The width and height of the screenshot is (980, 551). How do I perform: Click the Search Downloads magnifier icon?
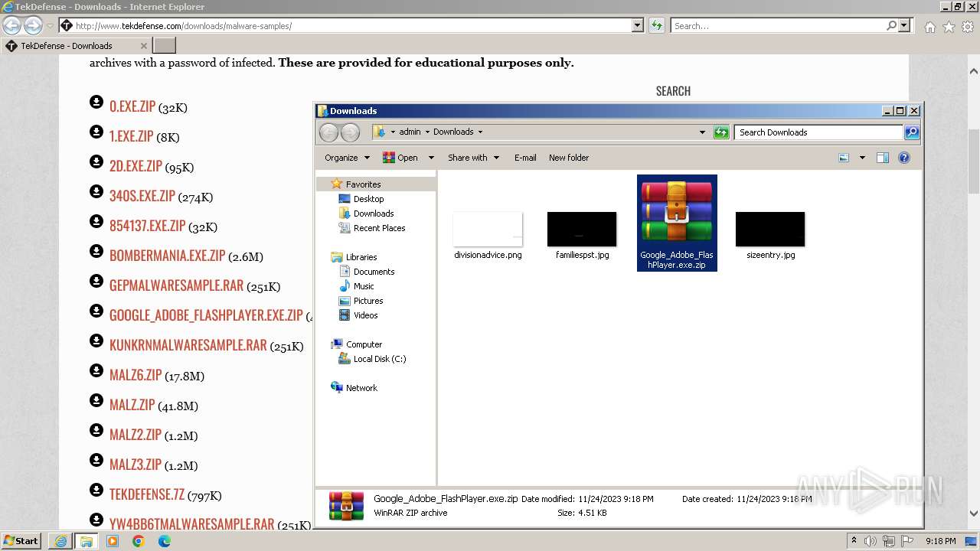(x=911, y=132)
